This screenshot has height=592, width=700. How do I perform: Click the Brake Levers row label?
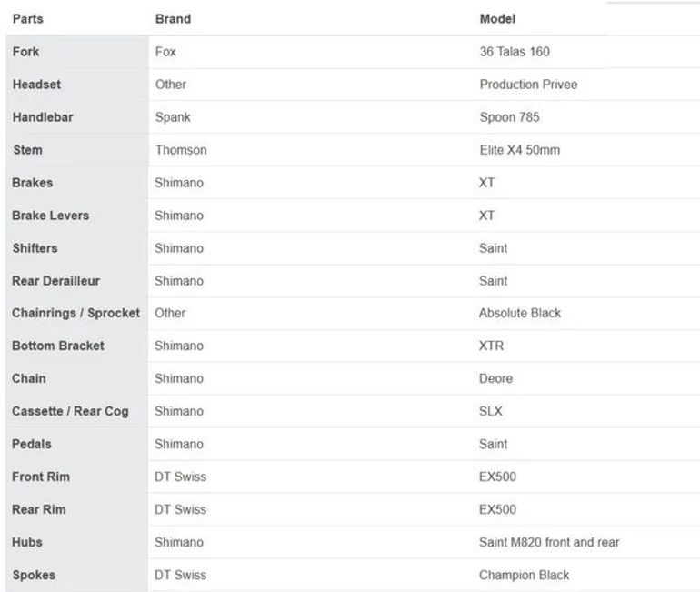pyautogui.click(x=50, y=216)
